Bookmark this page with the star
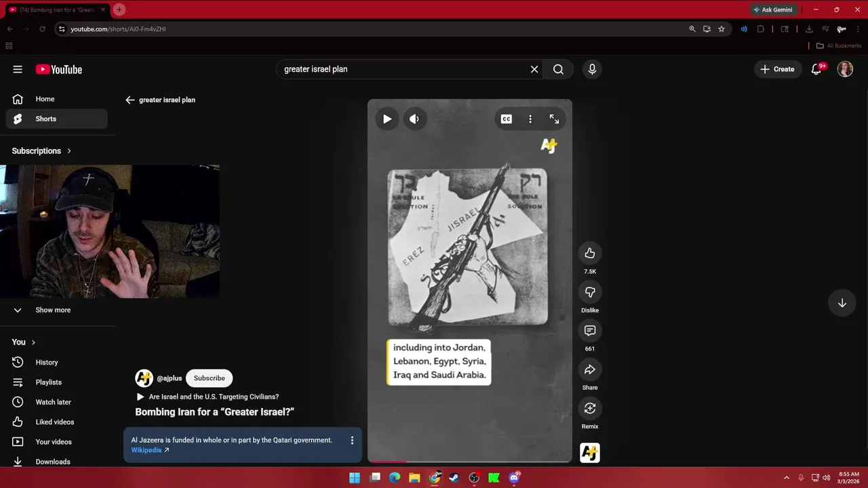 click(722, 29)
